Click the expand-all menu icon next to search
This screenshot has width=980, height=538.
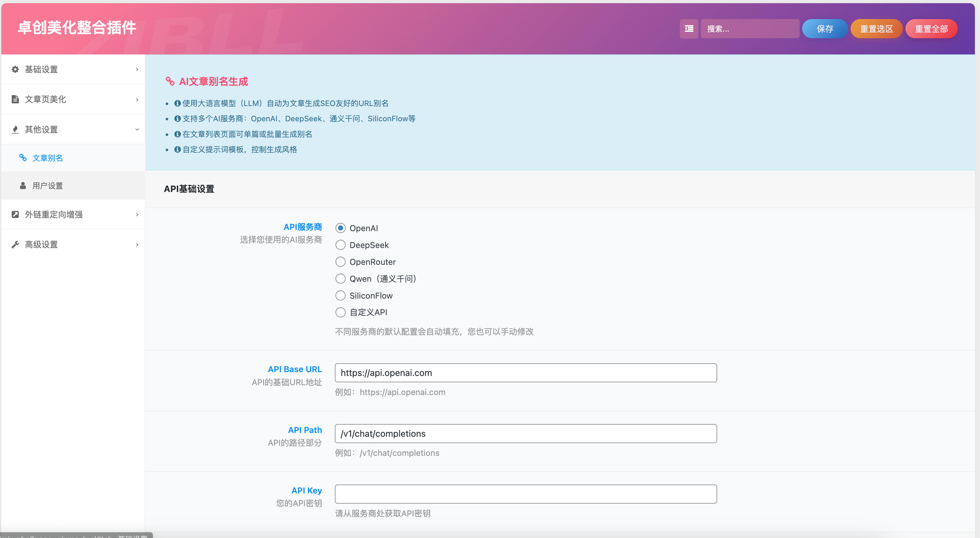click(x=688, y=29)
